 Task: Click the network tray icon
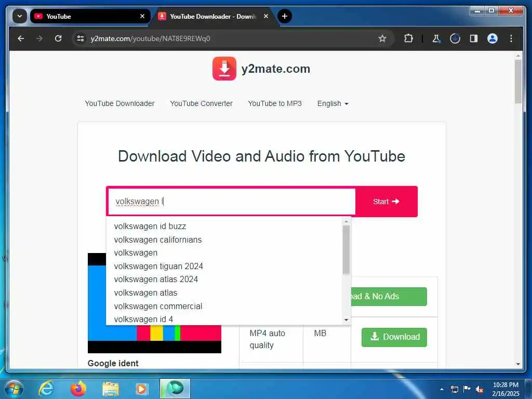[454, 390]
